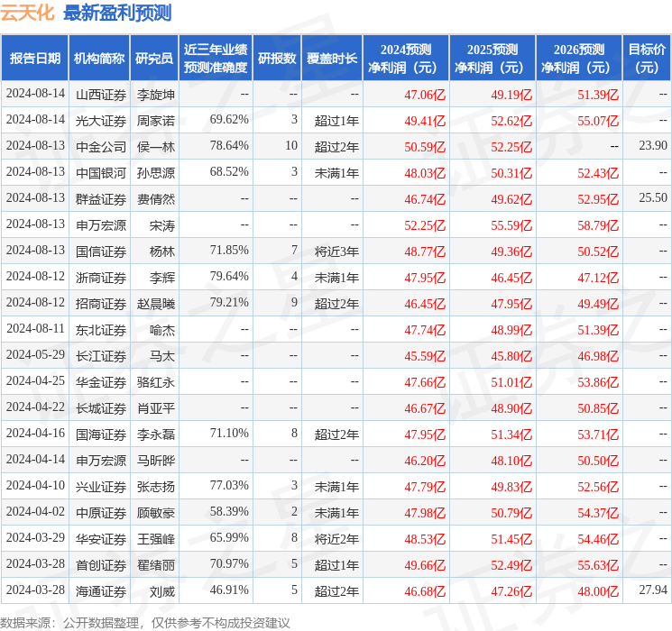
Task: Click target price 23.90
Action: 653,146
